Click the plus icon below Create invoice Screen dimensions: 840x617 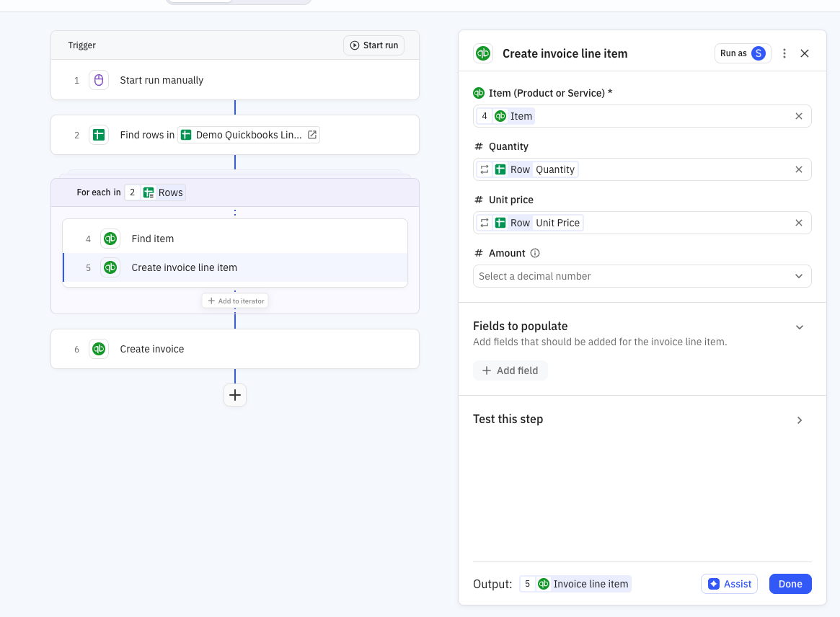coord(235,395)
